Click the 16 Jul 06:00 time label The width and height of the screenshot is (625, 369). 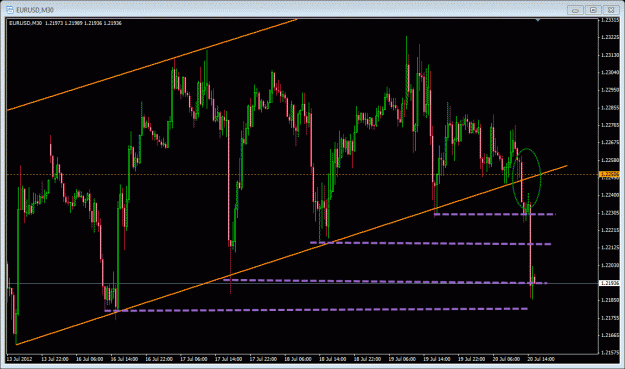tap(89, 359)
